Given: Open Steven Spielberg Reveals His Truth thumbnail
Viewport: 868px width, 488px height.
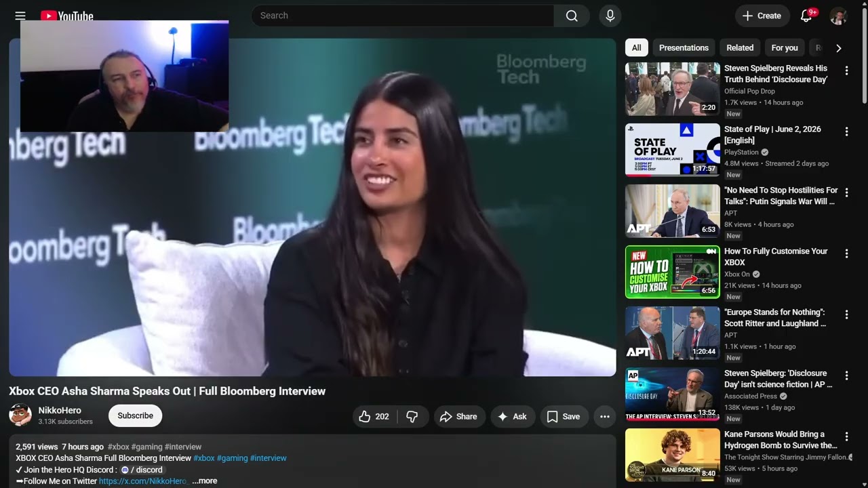Looking at the screenshot, I should (673, 89).
